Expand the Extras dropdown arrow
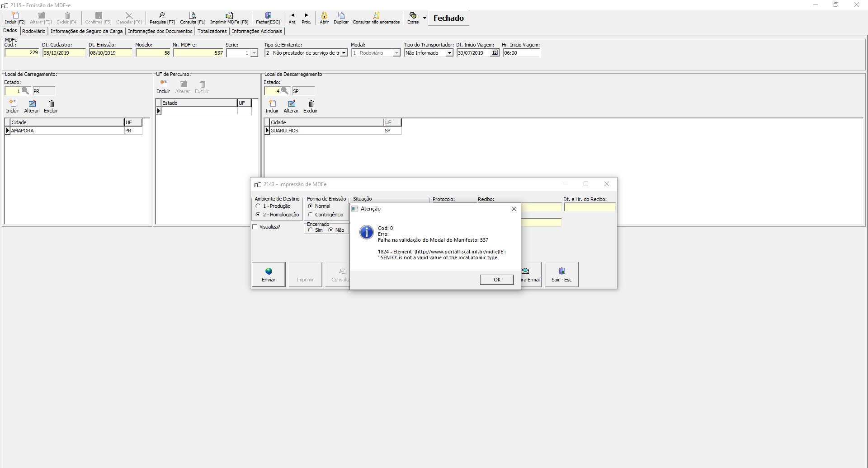 (425, 18)
